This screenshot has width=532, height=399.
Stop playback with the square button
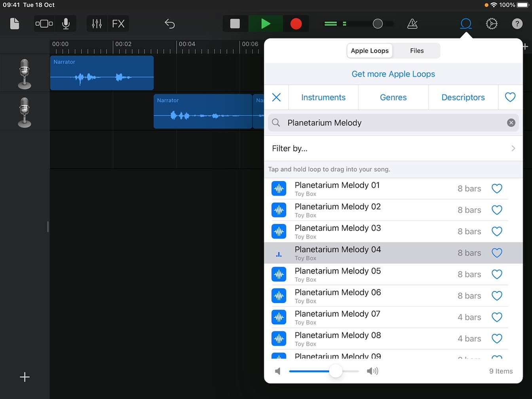pos(235,24)
